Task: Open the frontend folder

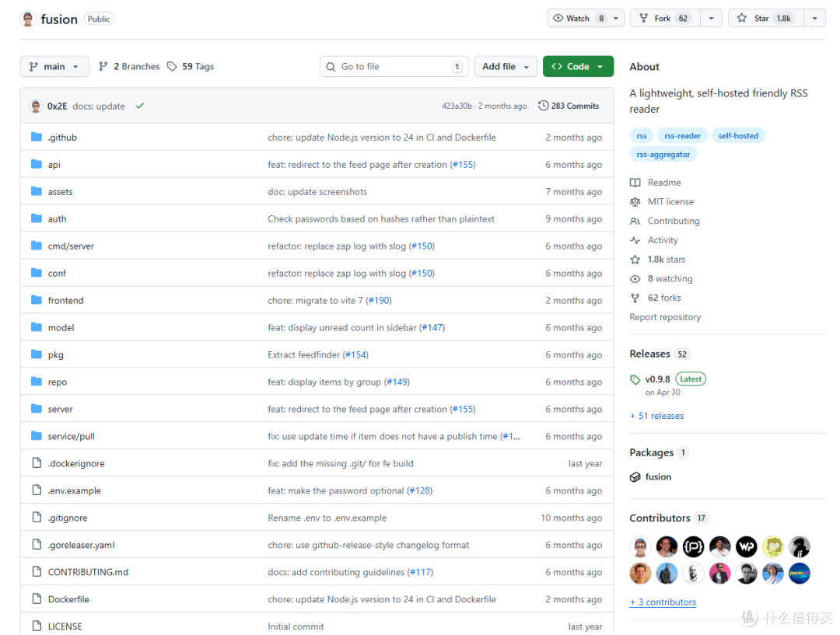Action: [x=65, y=301]
